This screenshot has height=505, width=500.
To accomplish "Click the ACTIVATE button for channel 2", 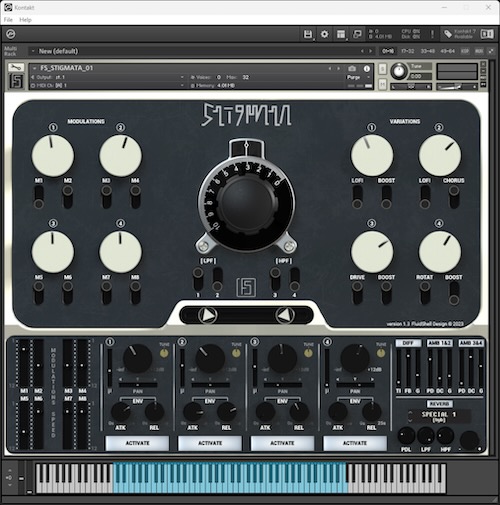I will [x=210, y=443].
